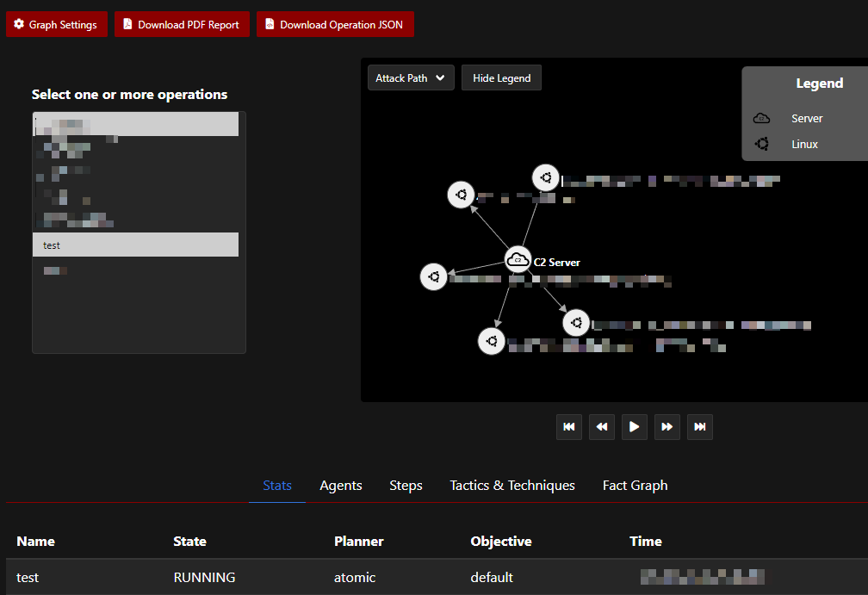The width and height of the screenshot is (868, 595).
Task: Open the Graph Settings dialog
Action: [57, 24]
